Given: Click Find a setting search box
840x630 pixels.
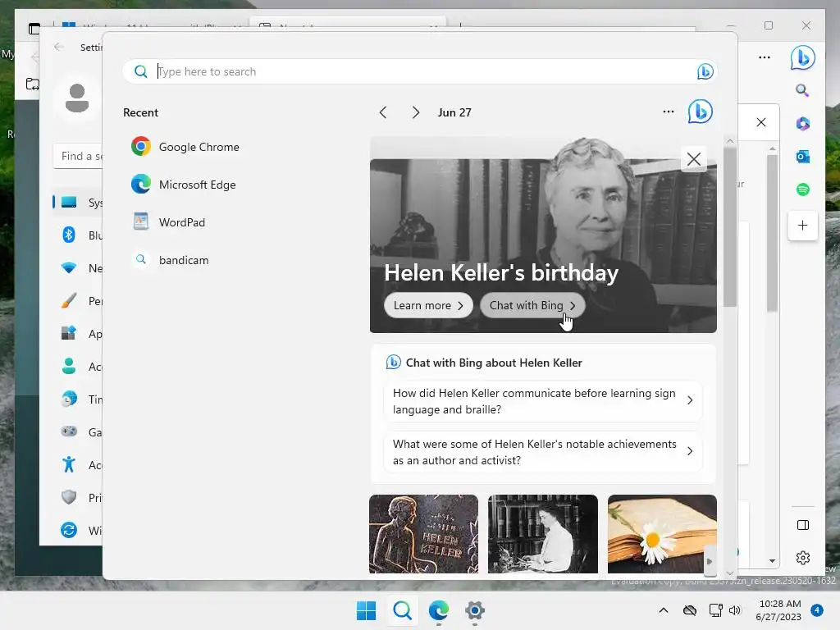Looking at the screenshot, I should 79,156.
